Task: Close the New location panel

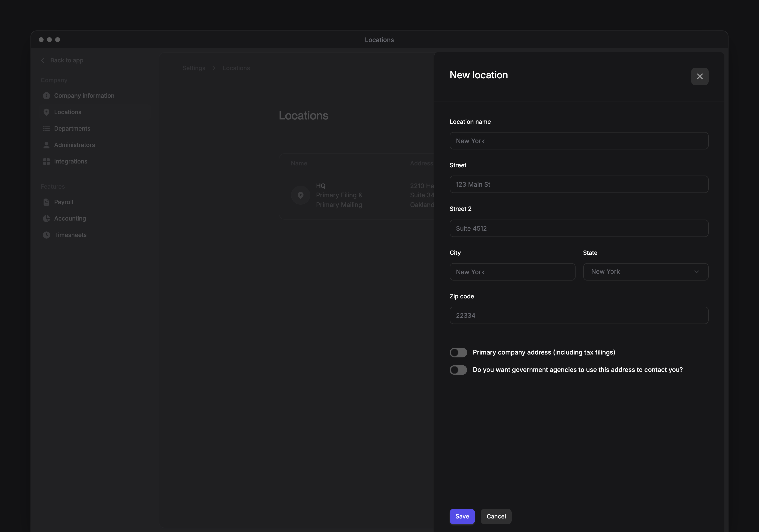Action: point(699,76)
